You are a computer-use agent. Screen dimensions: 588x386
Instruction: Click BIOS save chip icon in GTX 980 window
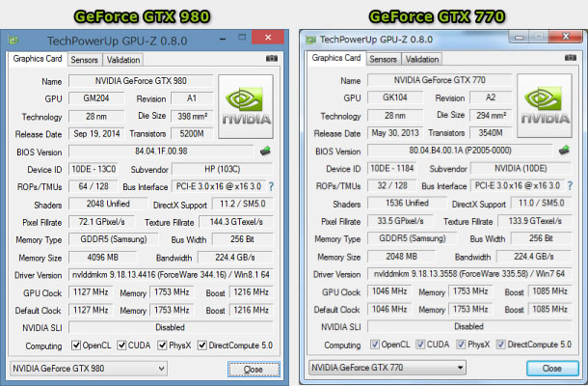pos(265,152)
